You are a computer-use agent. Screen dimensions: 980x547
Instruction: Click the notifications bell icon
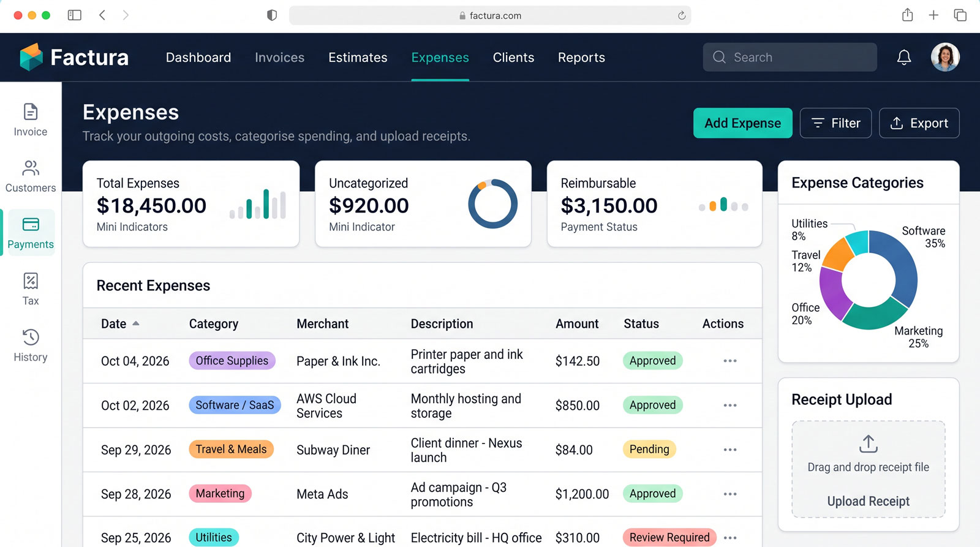[904, 58]
